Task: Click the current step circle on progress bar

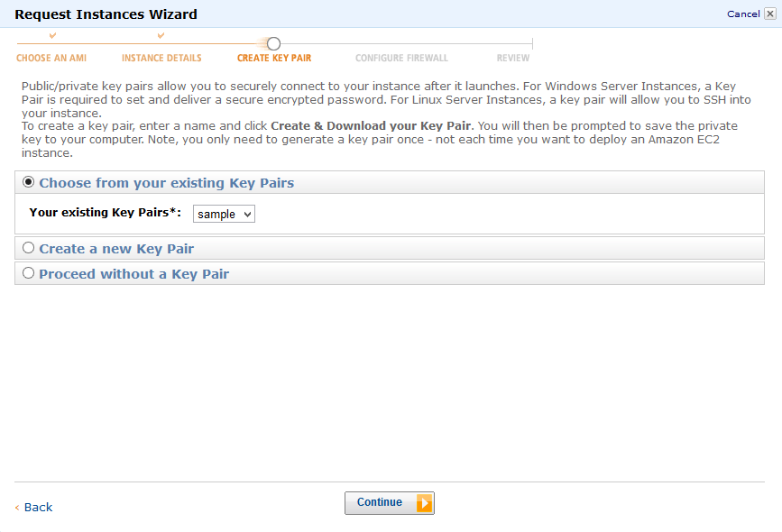Action: point(273,44)
